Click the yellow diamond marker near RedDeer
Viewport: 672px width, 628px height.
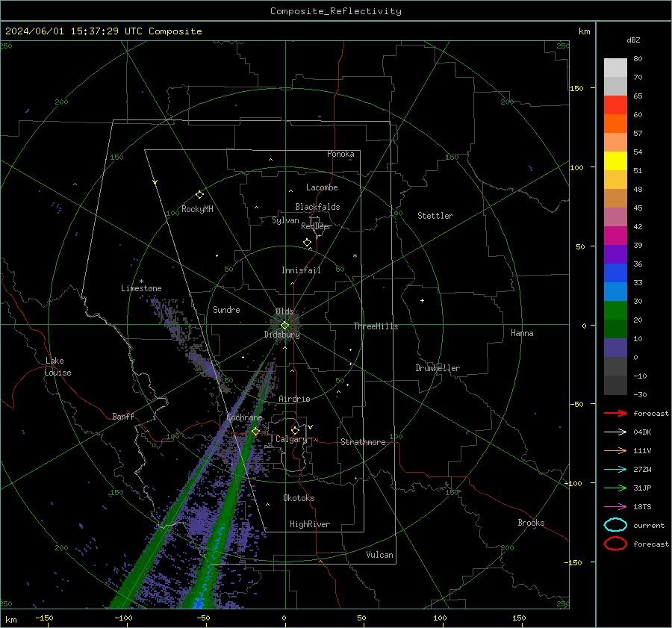pos(308,243)
